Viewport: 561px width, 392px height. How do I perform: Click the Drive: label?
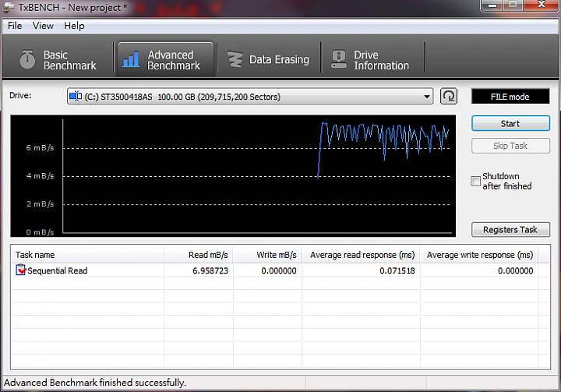(x=20, y=96)
